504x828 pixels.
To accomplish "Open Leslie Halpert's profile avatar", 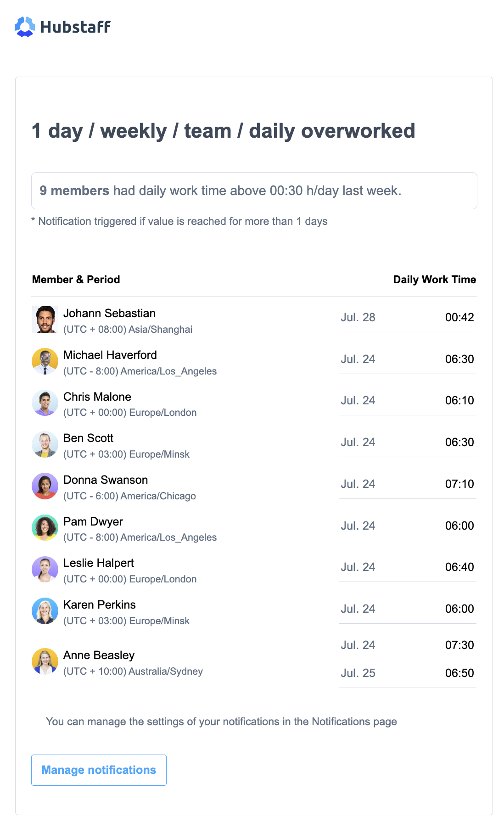I will pos(45,569).
